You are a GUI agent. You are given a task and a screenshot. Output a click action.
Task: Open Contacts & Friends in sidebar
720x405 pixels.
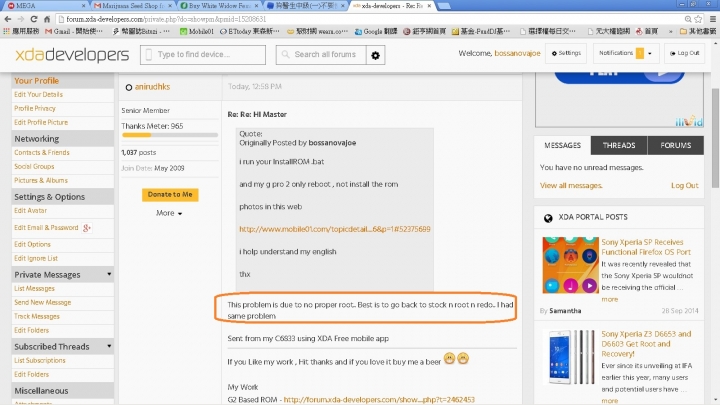pos(42,152)
